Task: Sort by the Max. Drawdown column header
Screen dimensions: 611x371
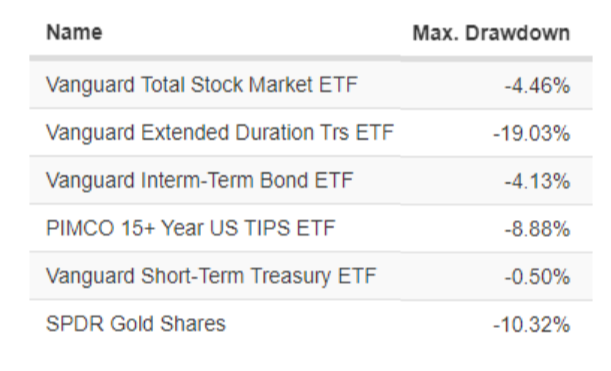Action: pyautogui.click(x=491, y=33)
